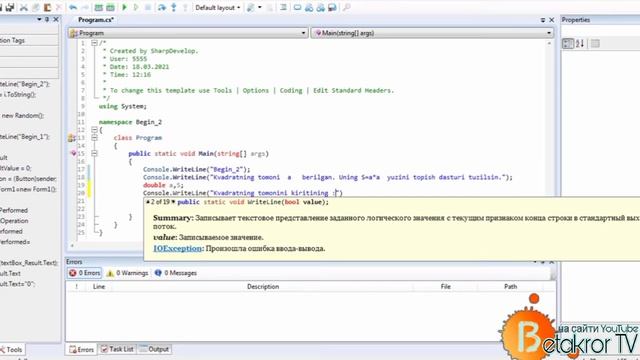Viewport: 640px width, 360px height.
Task: Click the Indent lines toolbar icon
Action: [x=283, y=7]
